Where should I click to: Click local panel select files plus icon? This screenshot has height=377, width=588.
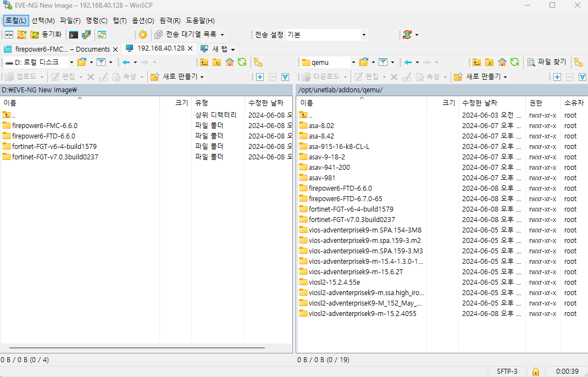(260, 77)
